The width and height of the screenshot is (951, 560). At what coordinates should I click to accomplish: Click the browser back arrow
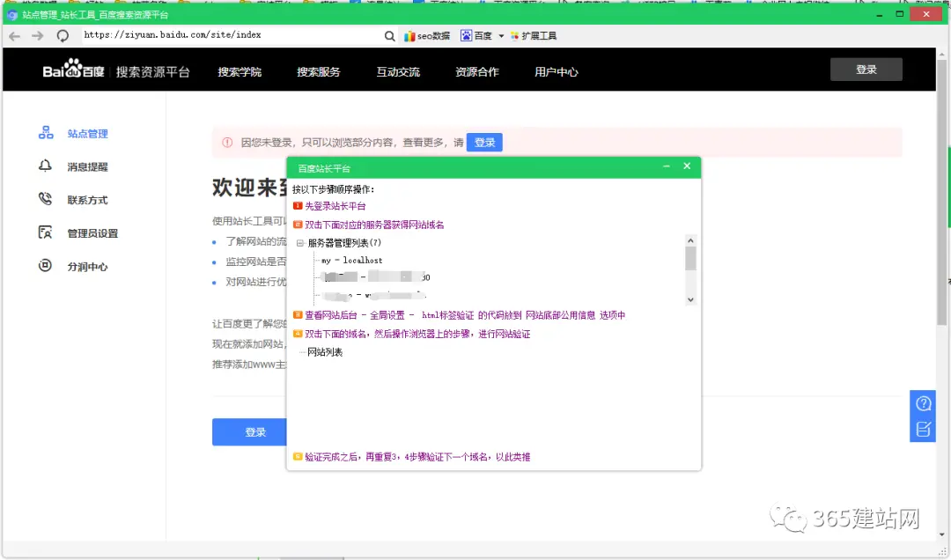click(15, 36)
